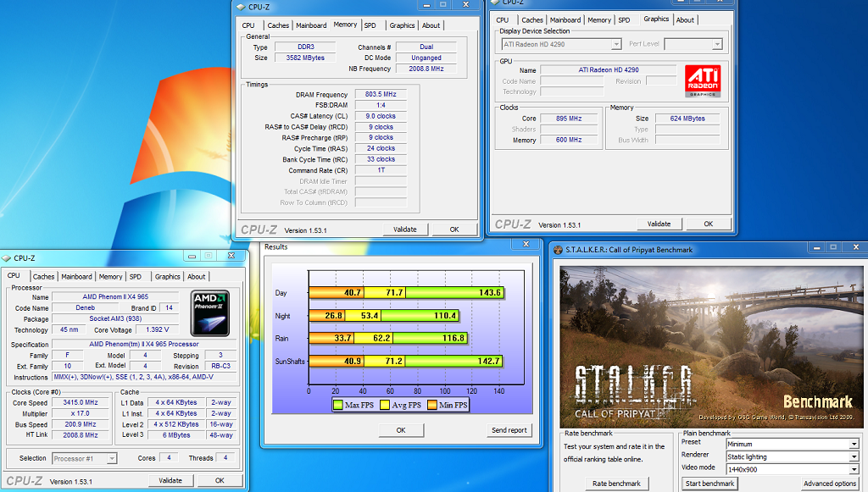Click the Rate benchmark button
Viewport: 868px width, 492px height.
616,484
